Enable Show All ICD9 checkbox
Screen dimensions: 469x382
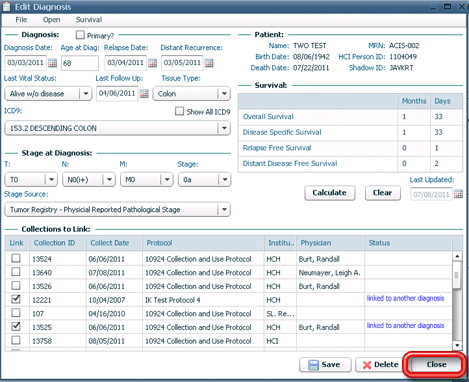pos(179,111)
